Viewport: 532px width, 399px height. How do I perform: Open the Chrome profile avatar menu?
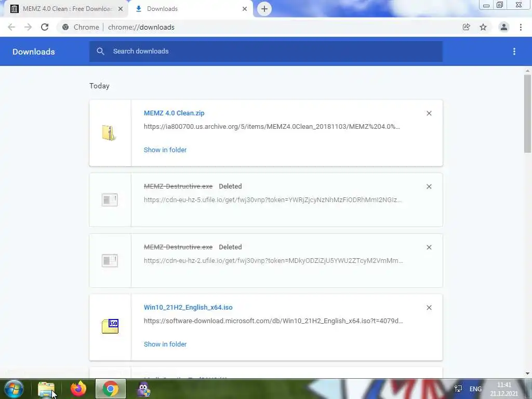[504, 27]
